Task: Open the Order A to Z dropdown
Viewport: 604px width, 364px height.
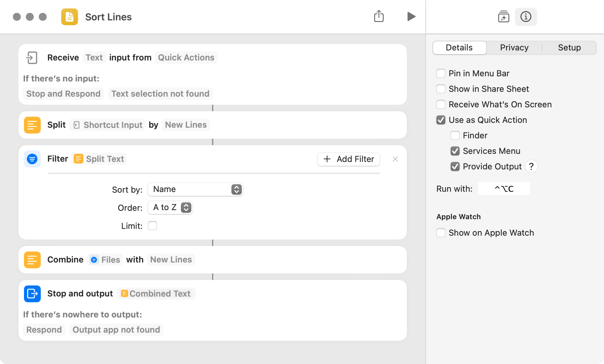Action: [170, 208]
